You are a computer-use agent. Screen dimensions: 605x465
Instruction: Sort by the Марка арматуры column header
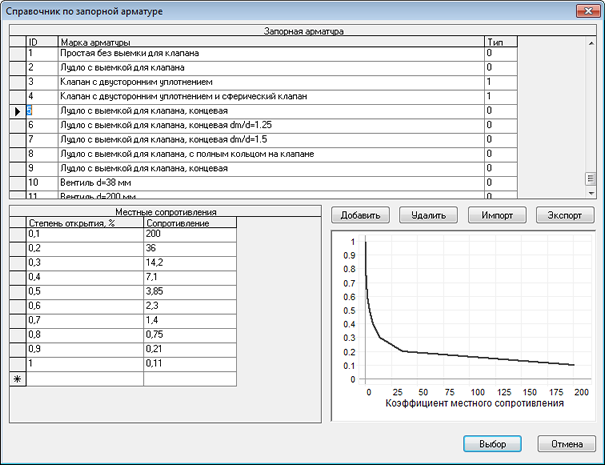point(270,41)
